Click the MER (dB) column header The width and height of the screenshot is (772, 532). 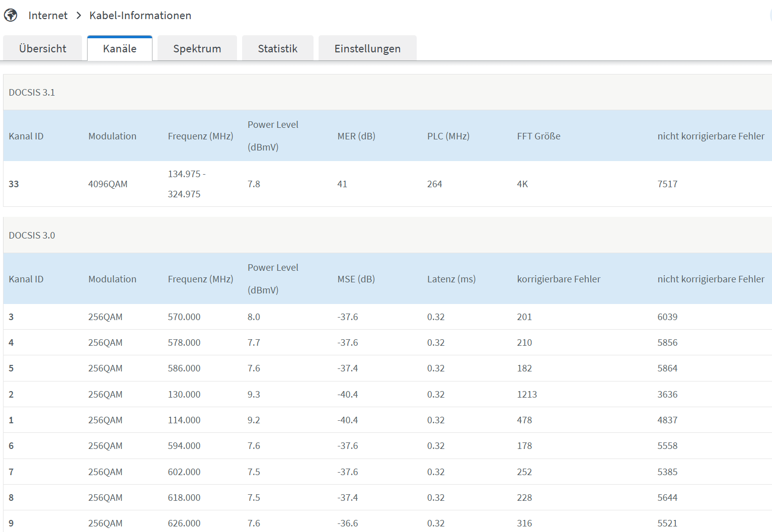[x=356, y=136]
